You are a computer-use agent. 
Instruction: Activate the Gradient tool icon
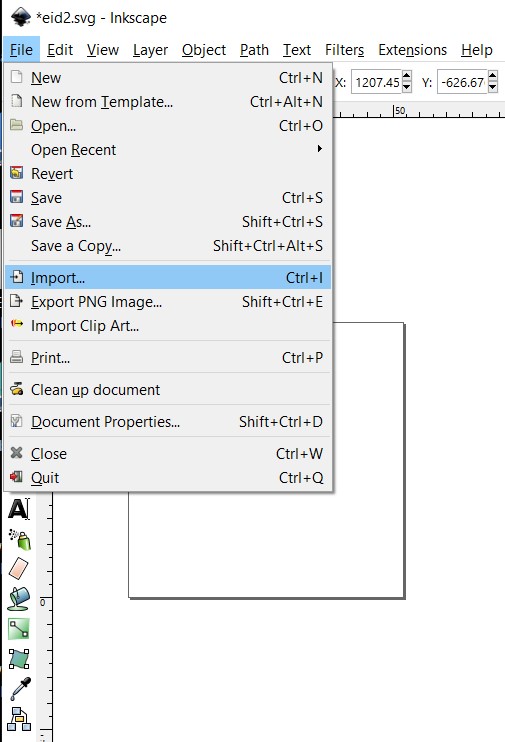[x=19, y=629]
